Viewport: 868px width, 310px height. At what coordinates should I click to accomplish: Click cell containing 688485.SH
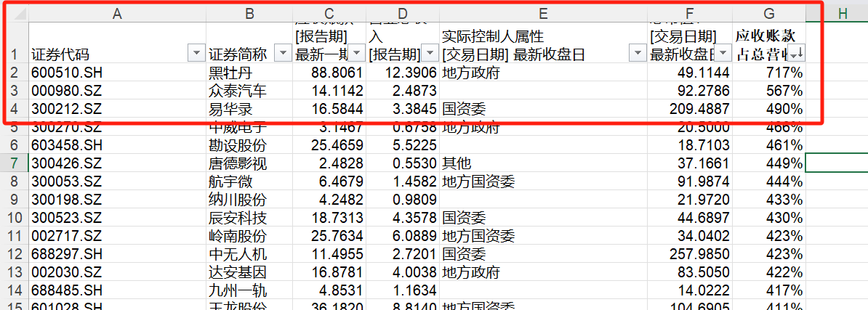click(x=117, y=291)
